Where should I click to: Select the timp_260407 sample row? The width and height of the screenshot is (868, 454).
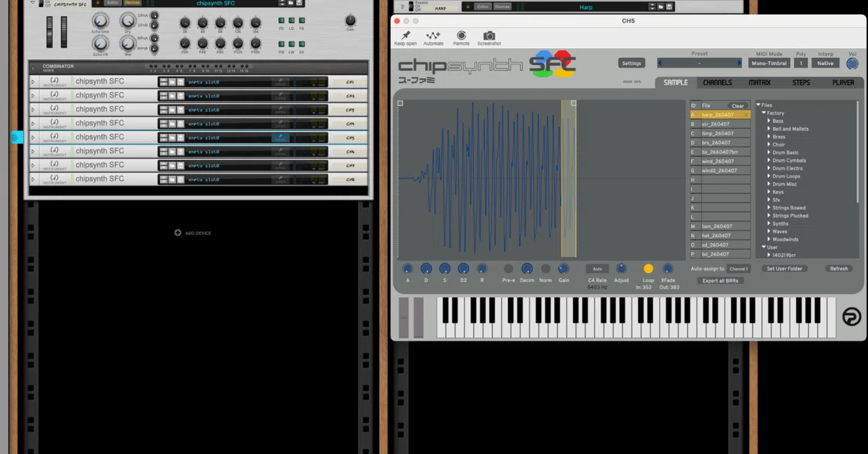pyautogui.click(x=719, y=133)
